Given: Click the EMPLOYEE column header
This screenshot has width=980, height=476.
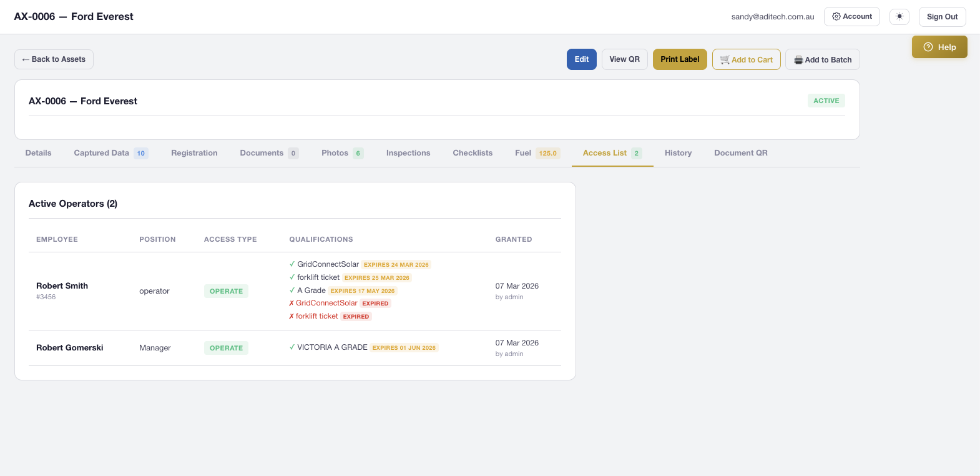Looking at the screenshot, I should [57, 239].
